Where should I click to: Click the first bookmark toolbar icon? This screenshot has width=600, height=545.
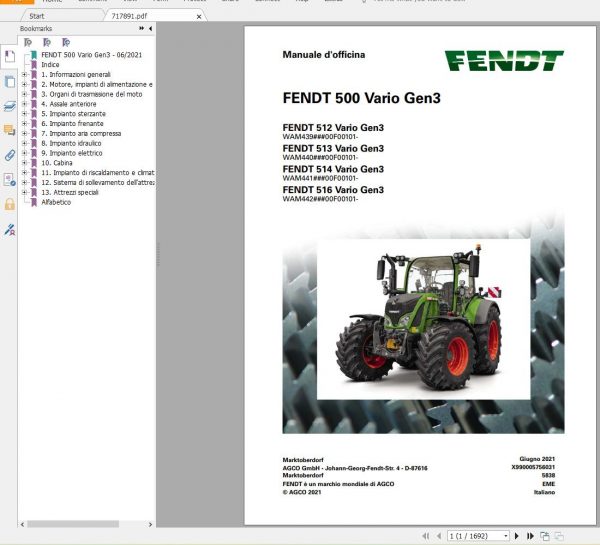coord(28,42)
